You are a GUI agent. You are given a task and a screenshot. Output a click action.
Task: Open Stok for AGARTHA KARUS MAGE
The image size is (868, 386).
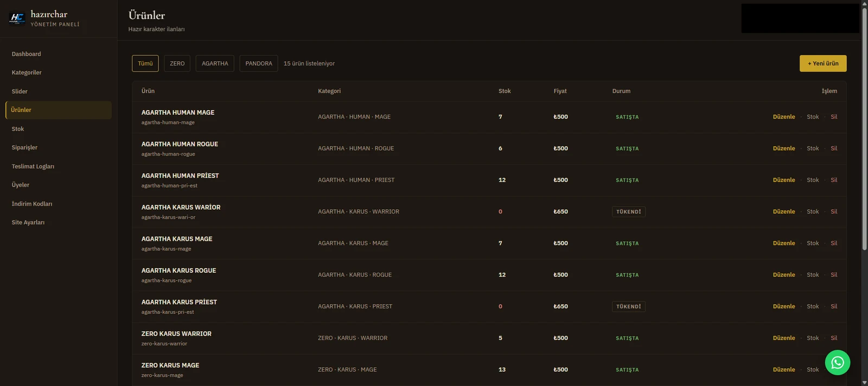[x=813, y=243]
